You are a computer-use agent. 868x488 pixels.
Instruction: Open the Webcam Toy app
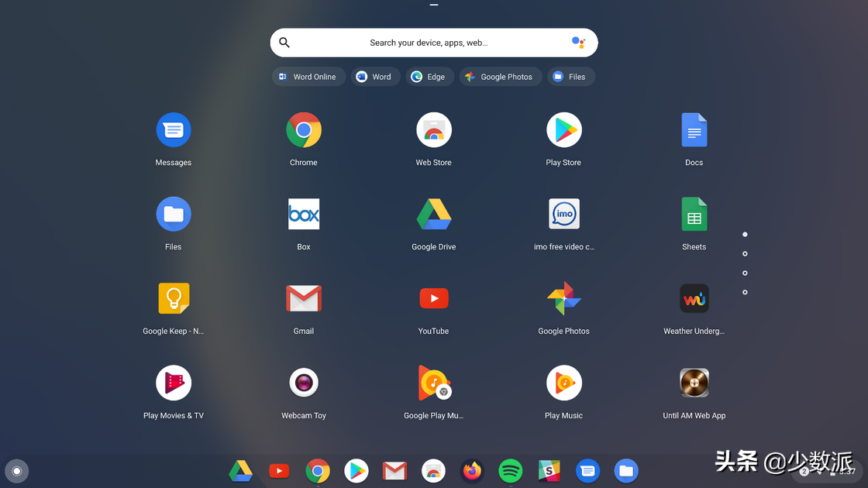pos(303,383)
